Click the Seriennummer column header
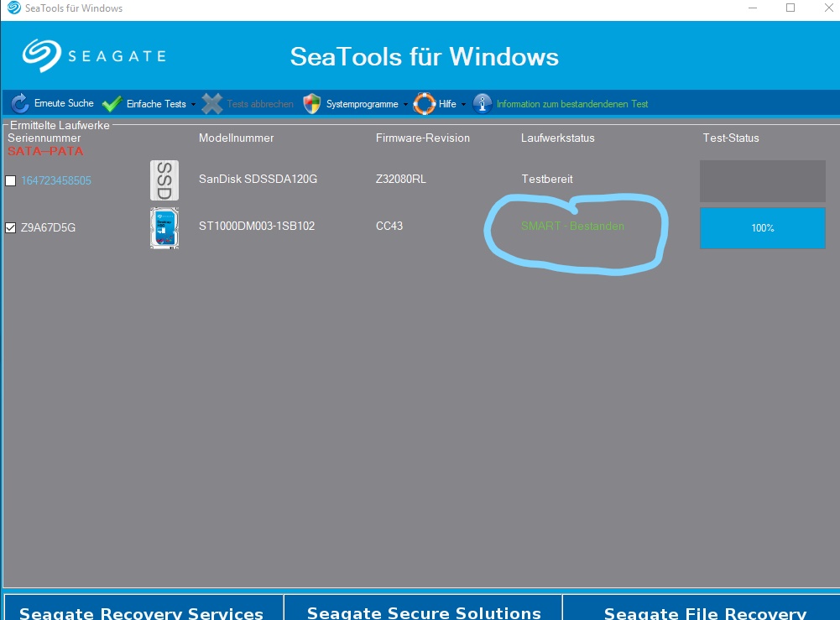 [x=44, y=138]
